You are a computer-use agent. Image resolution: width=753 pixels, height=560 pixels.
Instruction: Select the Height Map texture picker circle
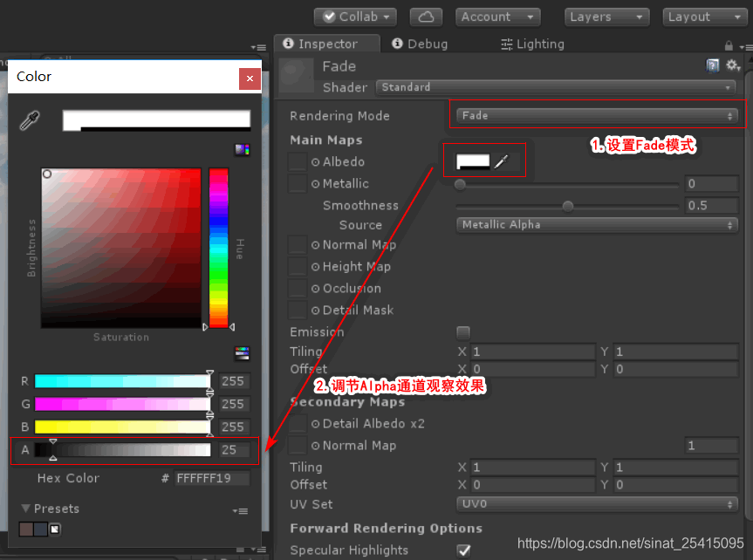coord(315,267)
